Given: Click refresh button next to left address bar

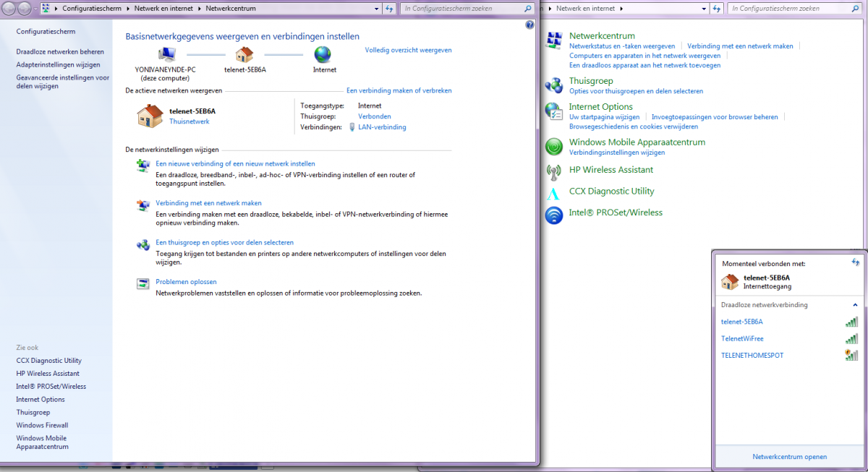Looking at the screenshot, I should [389, 9].
